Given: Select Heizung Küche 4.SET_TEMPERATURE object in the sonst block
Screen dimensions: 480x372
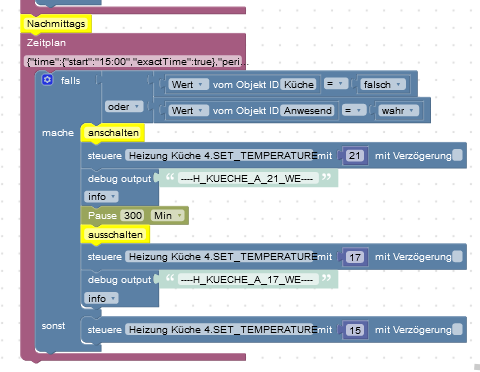Looking at the screenshot, I should [220, 329].
